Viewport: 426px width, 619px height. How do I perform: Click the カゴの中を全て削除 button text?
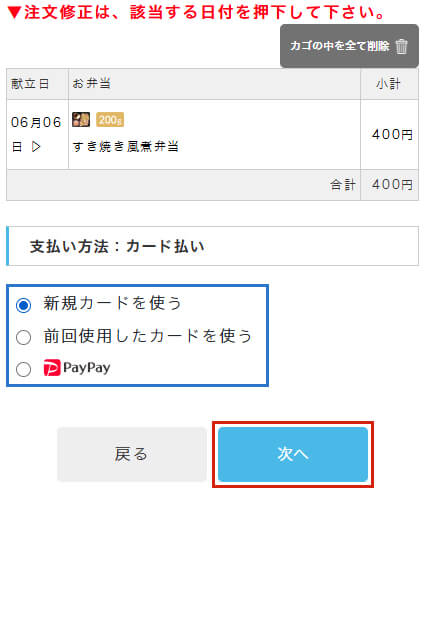tap(340, 46)
